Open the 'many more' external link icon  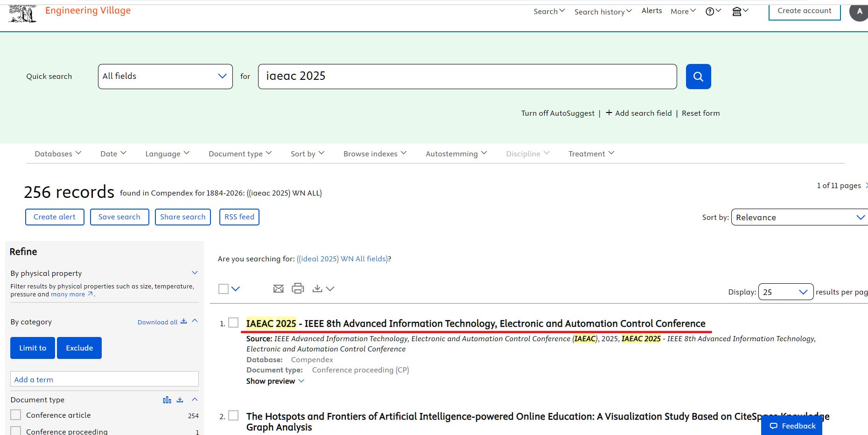[x=91, y=294]
